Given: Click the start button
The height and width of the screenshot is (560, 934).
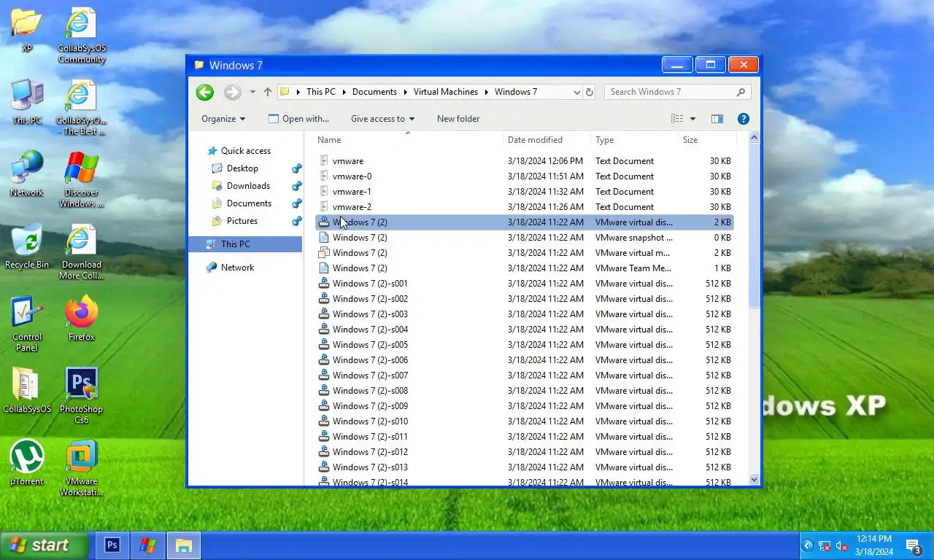Looking at the screenshot, I should [44, 545].
